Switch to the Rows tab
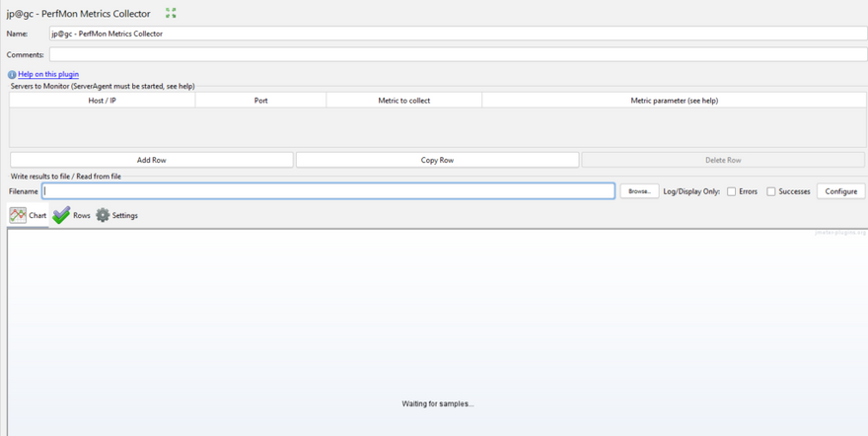868x436 pixels. [x=71, y=215]
